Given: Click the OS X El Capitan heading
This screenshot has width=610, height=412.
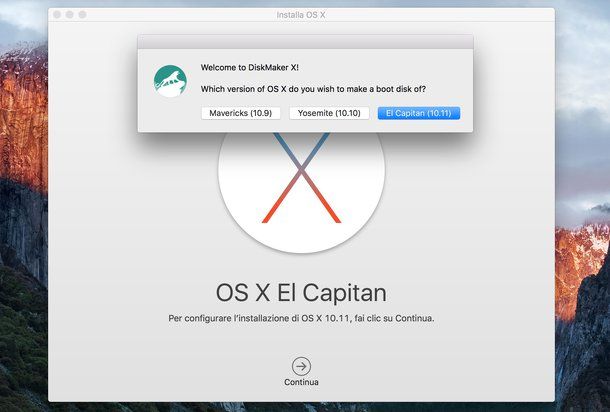Looking at the screenshot, I should point(301,293).
